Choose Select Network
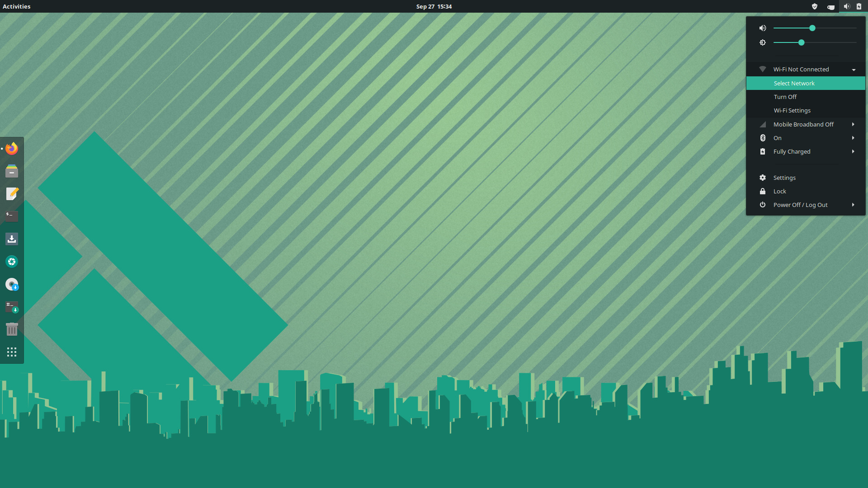 (x=806, y=83)
